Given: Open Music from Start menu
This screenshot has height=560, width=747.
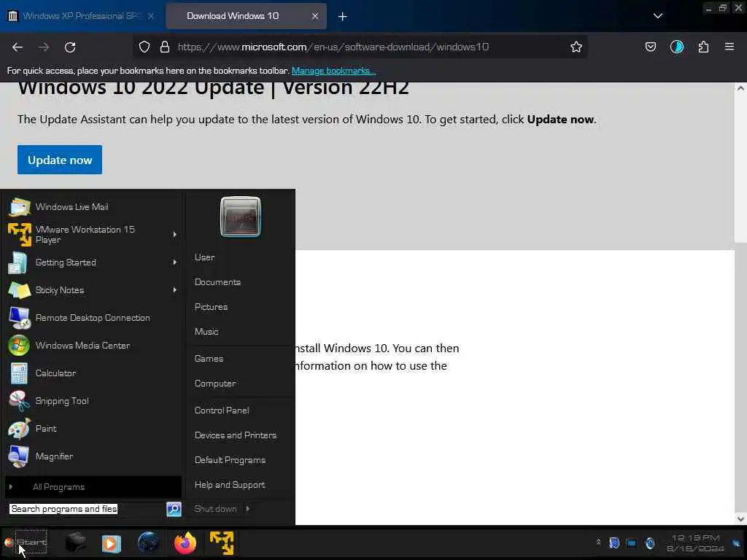Looking at the screenshot, I should coord(206,332).
